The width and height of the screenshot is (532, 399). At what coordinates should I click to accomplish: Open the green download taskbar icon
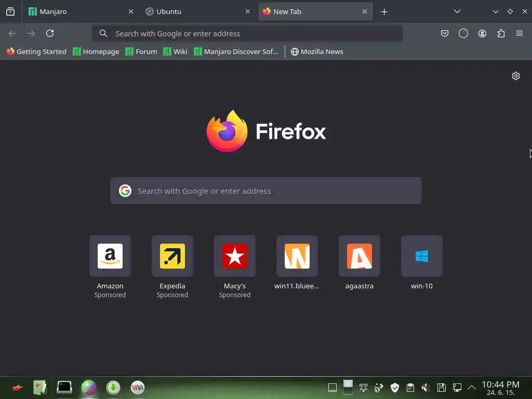pos(113,388)
